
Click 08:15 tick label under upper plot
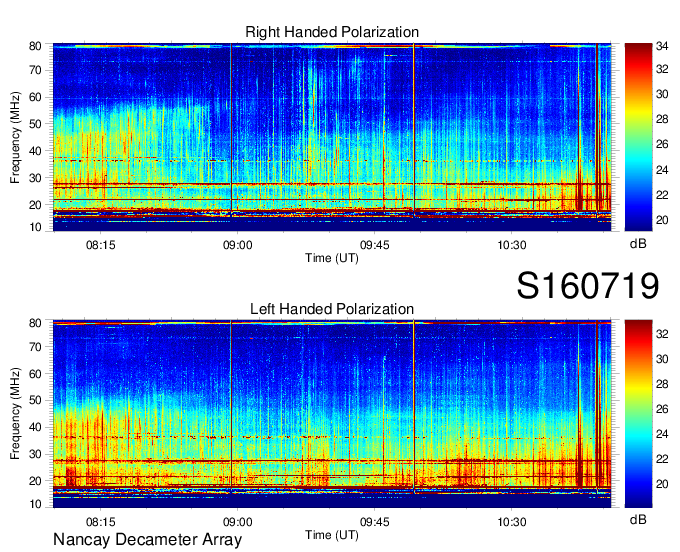tap(101, 245)
